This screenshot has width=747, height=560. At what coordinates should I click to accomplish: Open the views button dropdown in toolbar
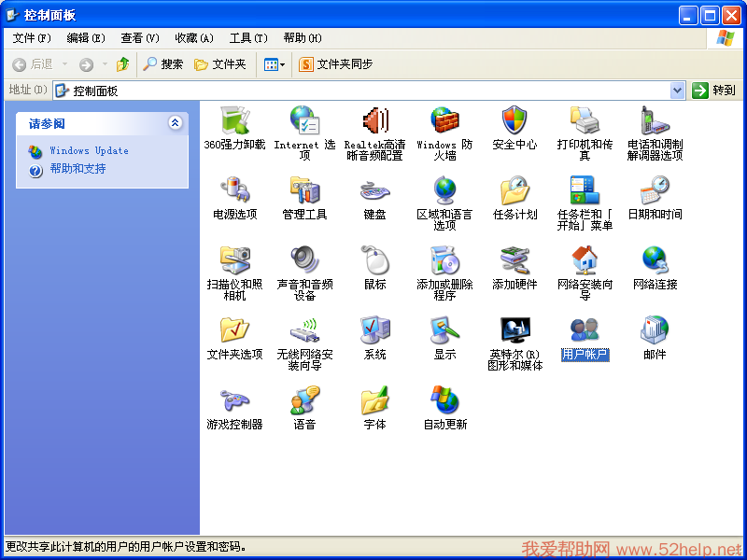(x=282, y=64)
